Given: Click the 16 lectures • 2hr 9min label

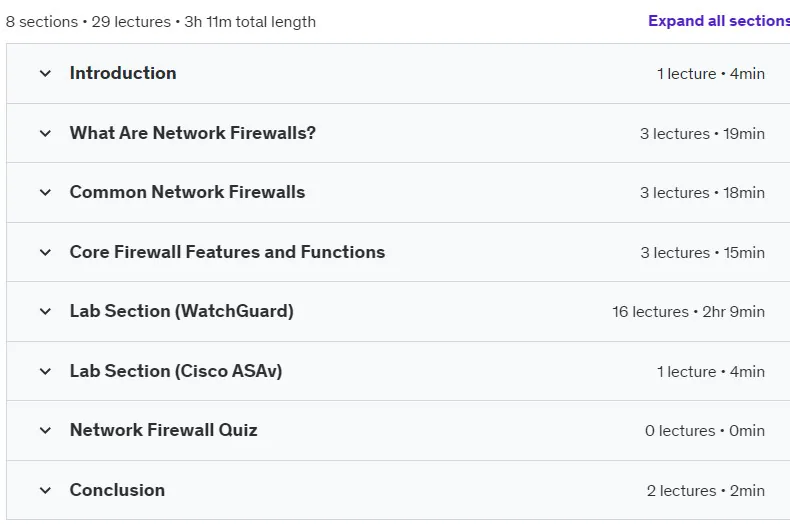Looking at the screenshot, I should coord(688,312).
